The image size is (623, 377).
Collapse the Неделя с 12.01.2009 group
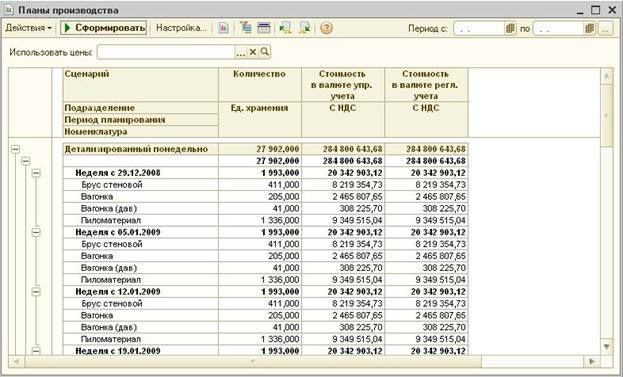[36, 292]
